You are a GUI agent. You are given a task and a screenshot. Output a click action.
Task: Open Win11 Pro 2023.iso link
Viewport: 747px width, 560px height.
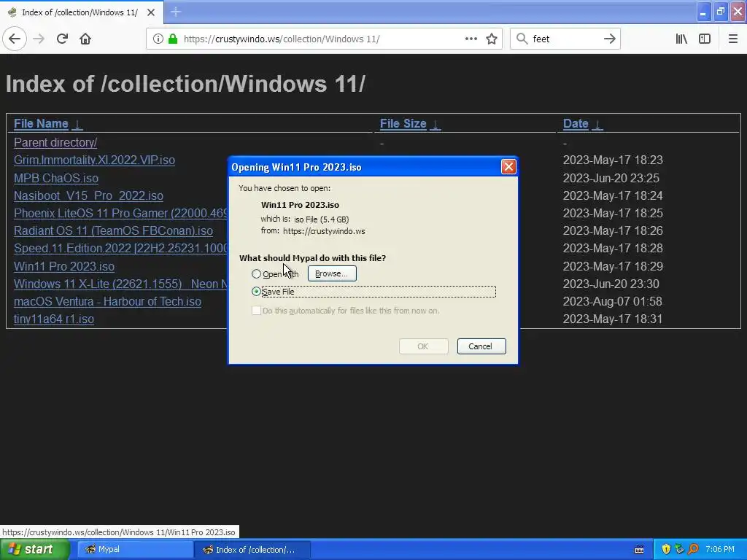[64, 267]
